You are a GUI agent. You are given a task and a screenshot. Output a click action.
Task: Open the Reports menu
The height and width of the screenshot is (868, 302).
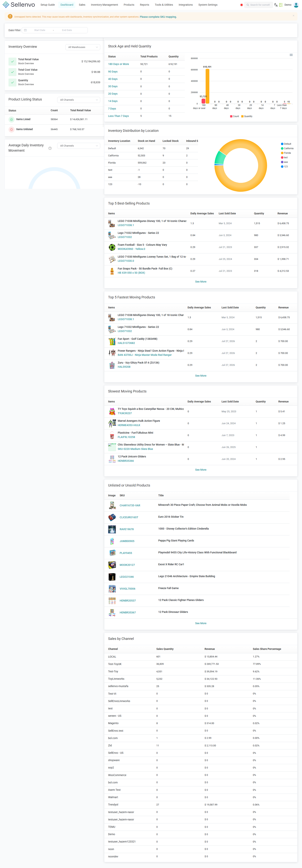tap(144, 5)
